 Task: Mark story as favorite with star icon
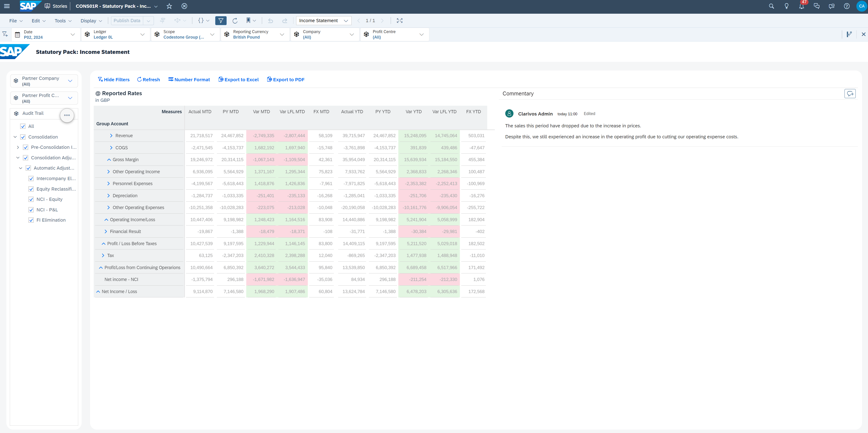pyautogui.click(x=169, y=6)
